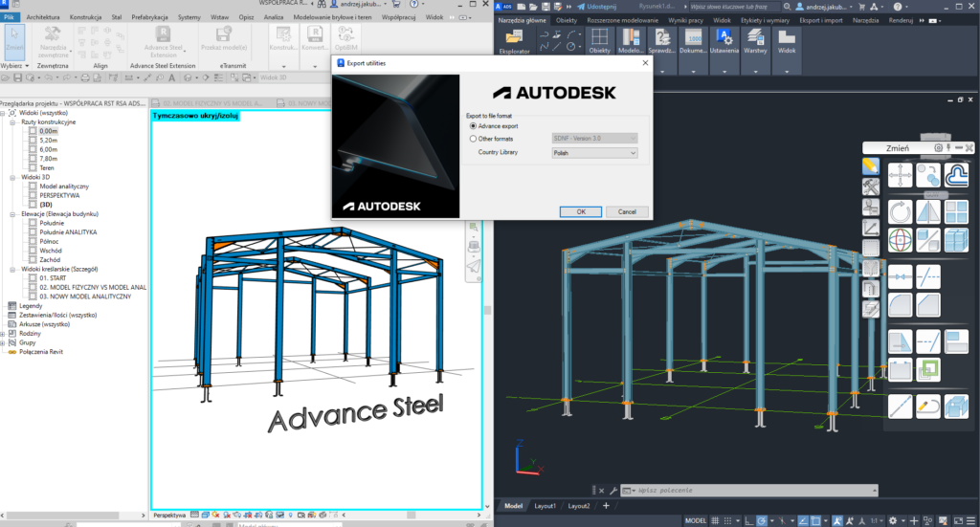
Task: Open Zmień palette settings gear
Action: tap(938, 148)
